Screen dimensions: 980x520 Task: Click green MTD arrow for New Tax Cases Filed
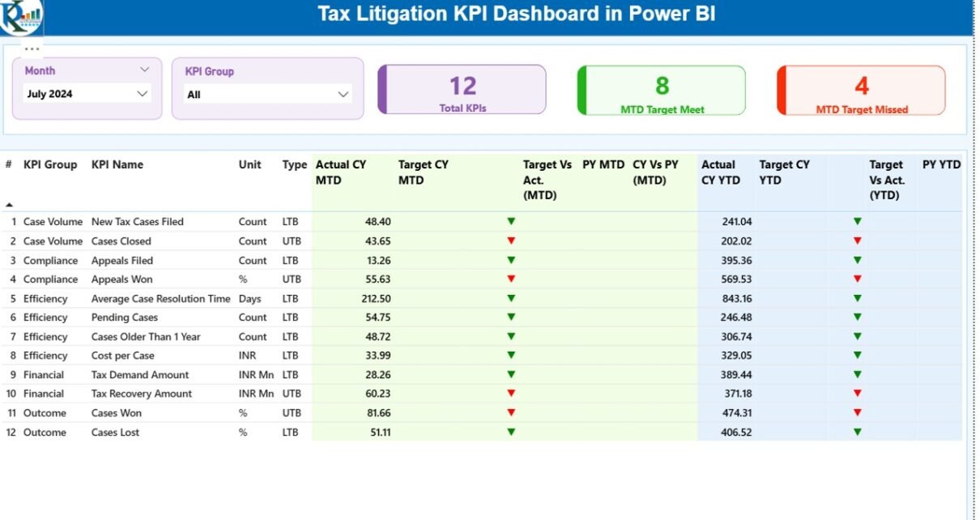(511, 221)
